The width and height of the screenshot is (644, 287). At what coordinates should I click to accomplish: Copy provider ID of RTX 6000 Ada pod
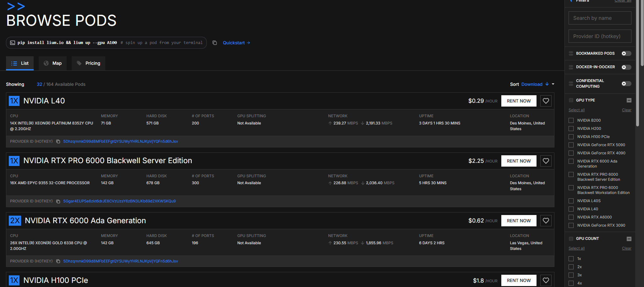(x=58, y=261)
